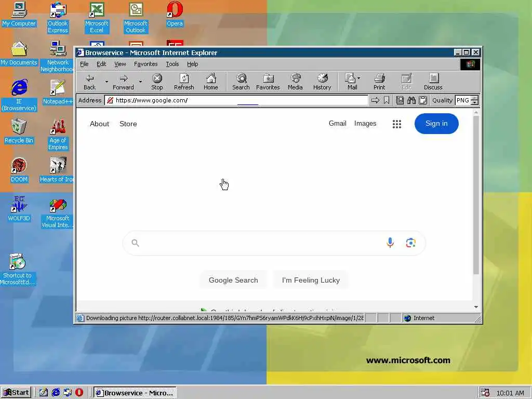Click the Back toolbar button

(x=89, y=82)
